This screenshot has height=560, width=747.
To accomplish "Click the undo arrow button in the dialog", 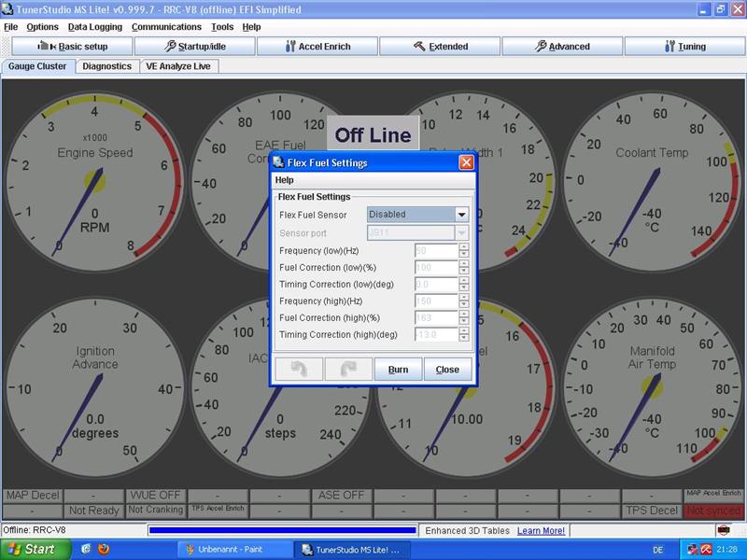I will coord(299,369).
